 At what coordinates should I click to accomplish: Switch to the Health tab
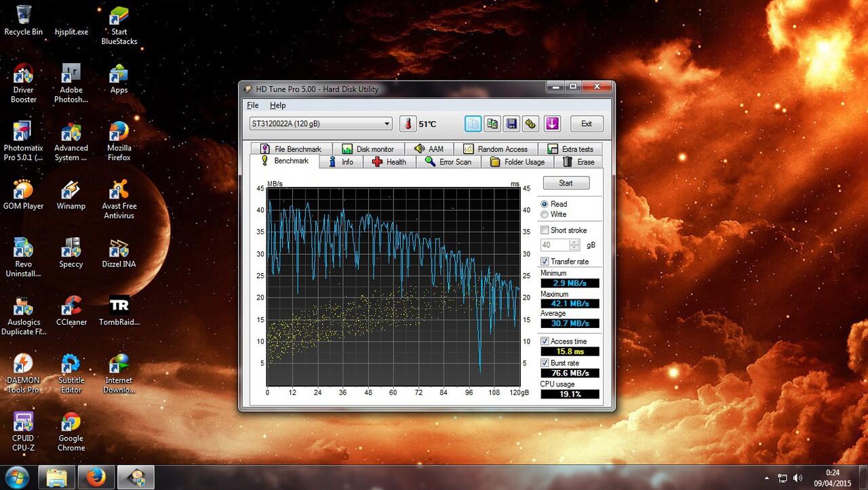coord(389,162)
